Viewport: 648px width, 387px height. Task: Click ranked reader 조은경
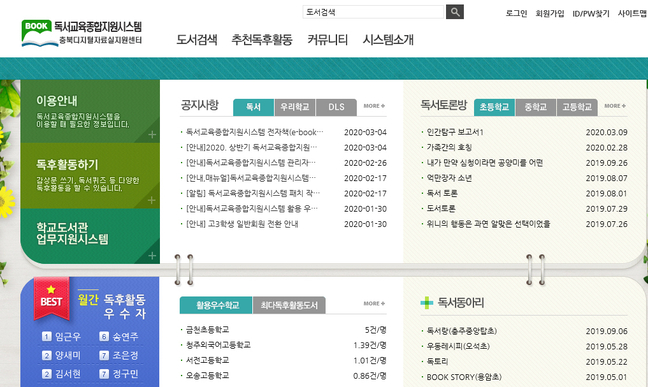coord(125,355)
